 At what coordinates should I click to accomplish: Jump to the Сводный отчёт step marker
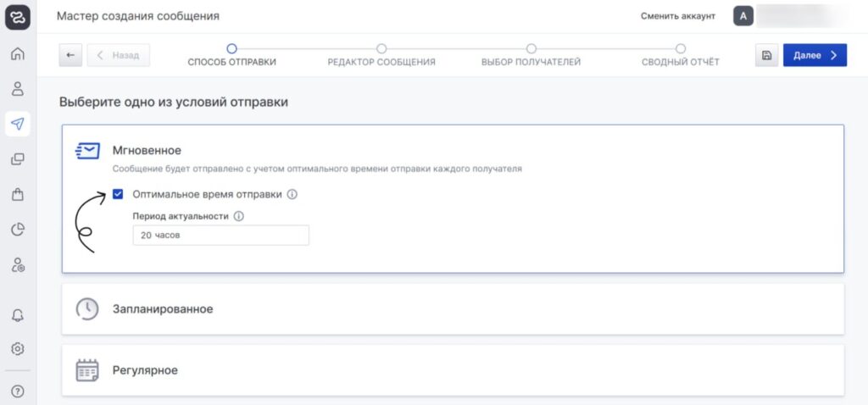pos(680,49)
